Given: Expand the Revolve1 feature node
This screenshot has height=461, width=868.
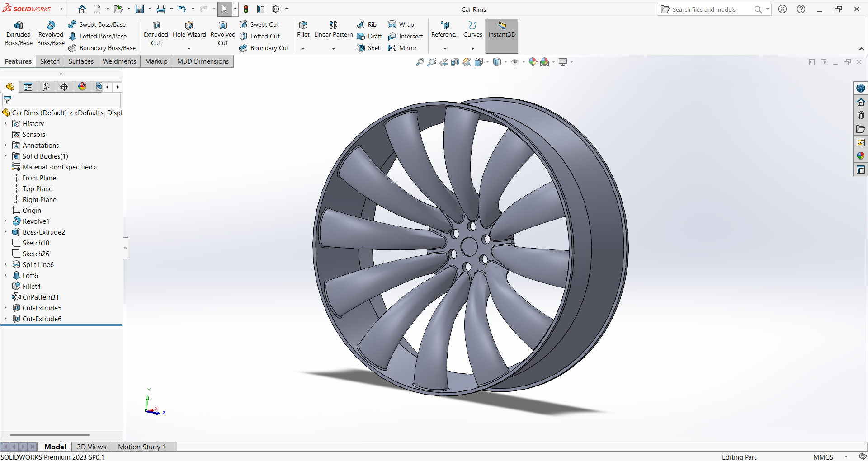Looking at the screenshot, I should point(5,221).
